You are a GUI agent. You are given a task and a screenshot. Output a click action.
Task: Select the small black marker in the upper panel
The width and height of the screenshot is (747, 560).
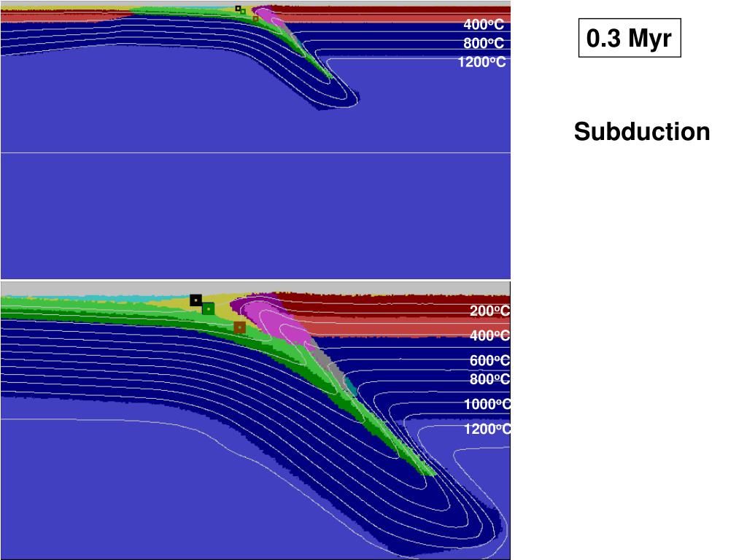tap(238, 8)
